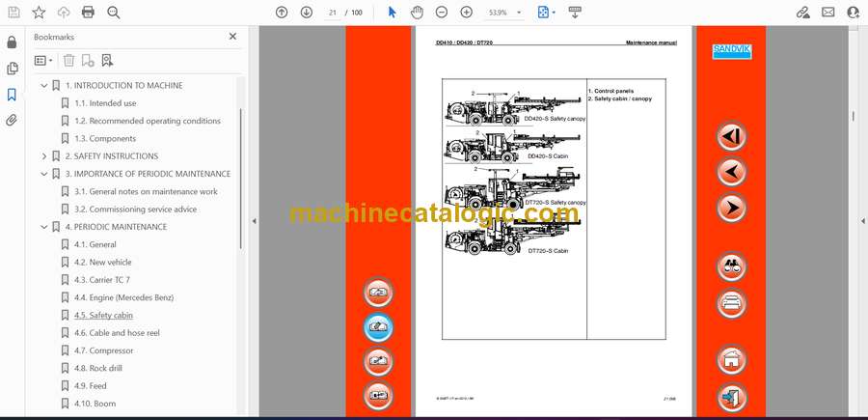Screen dimensions: 868x420
Task: Choose the Selection arrow tool
Action: (392, 13)
